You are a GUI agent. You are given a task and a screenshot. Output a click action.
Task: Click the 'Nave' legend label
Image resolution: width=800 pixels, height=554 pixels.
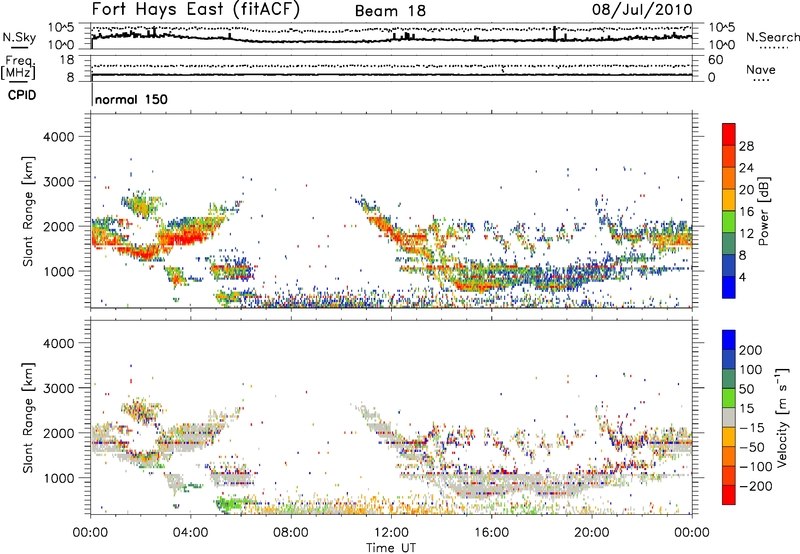pyautogui.click(x=761, y=69)
